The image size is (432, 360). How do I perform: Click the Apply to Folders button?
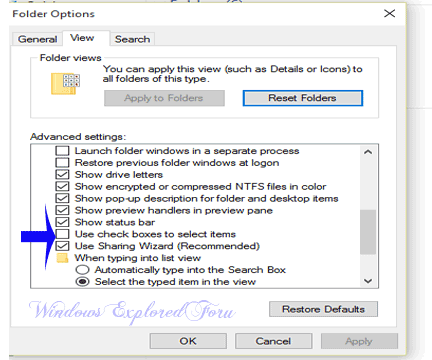[164, 98]
